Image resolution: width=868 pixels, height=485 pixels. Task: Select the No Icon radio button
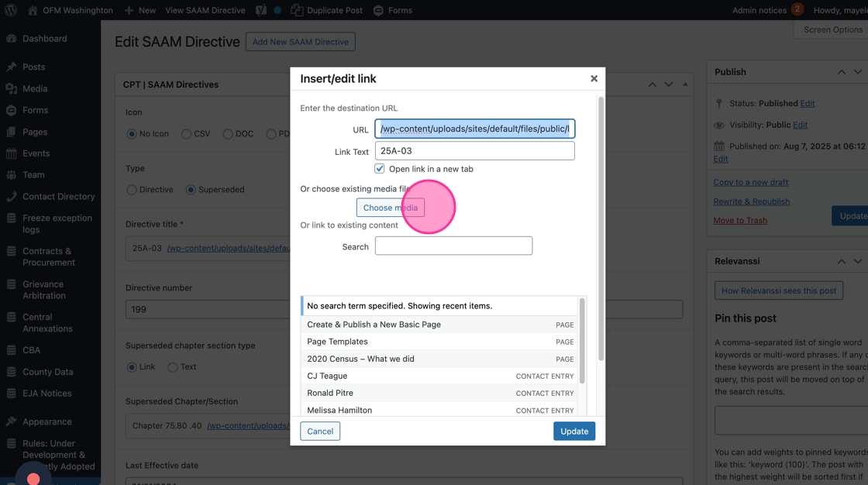132,134
